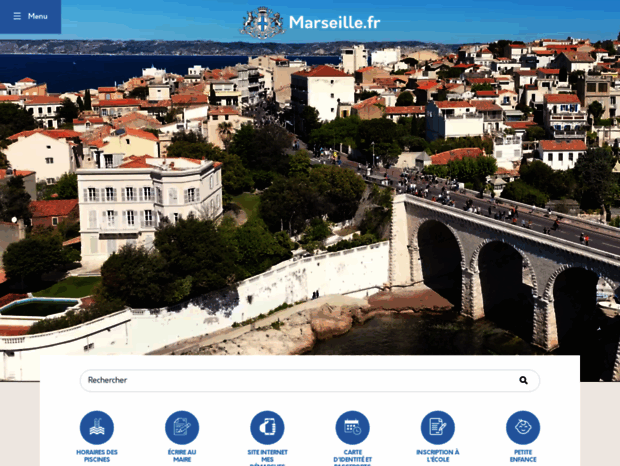Screen dimensions: 620x466
Task: Click the Petite enfance link text
Action: point(523,456)
